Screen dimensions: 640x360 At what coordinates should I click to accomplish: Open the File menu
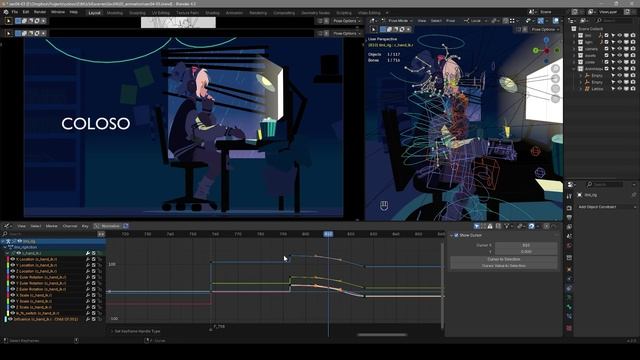[x=15, y=12]
